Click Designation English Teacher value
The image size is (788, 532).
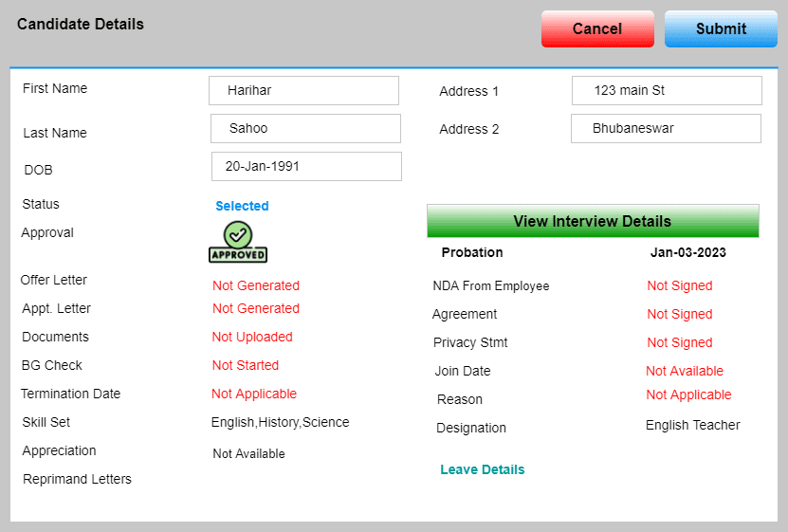[692, 425]
